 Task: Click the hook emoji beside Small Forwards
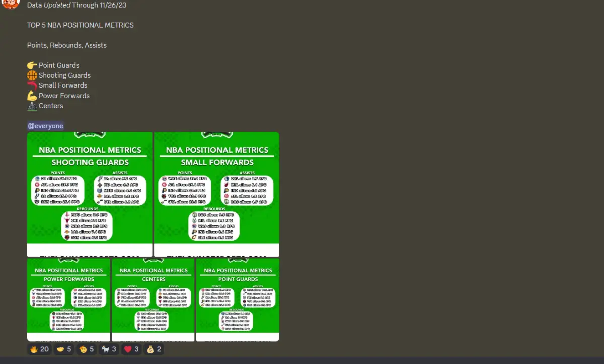click(x=31, y=85)
